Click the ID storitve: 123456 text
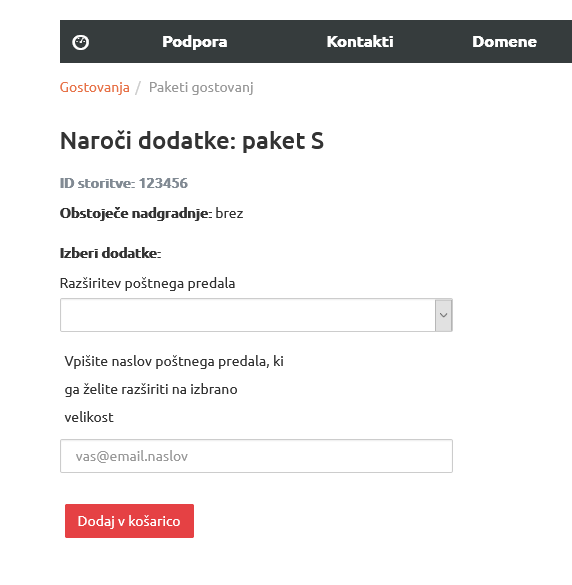572x585 pixels. [124, 183]
